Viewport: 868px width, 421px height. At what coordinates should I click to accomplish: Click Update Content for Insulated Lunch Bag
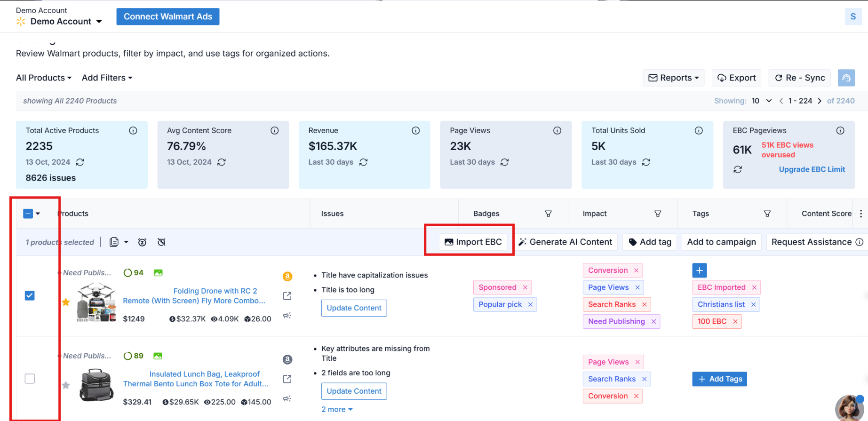tap(354, 391)
